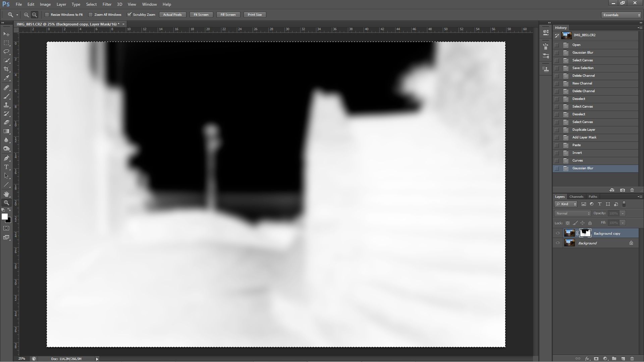Select the Gradient tool
The image size is (644, 362).
6,131
